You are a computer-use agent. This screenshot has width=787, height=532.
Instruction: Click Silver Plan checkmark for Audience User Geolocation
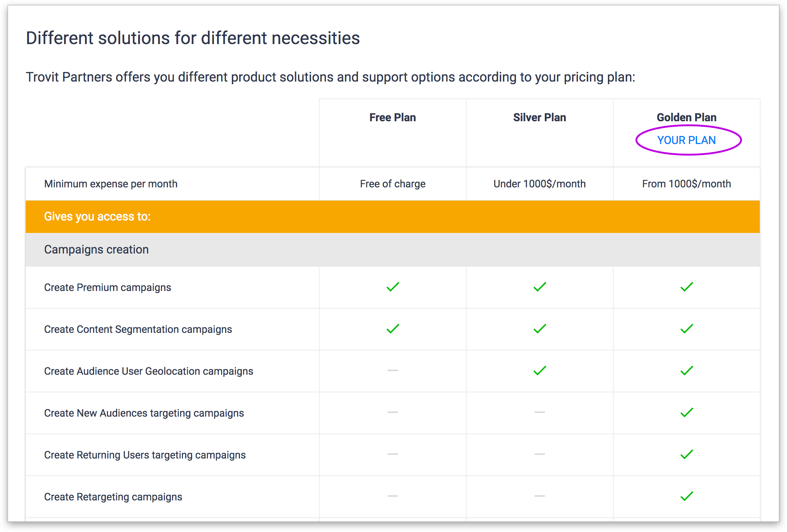[x=540, y=371]
